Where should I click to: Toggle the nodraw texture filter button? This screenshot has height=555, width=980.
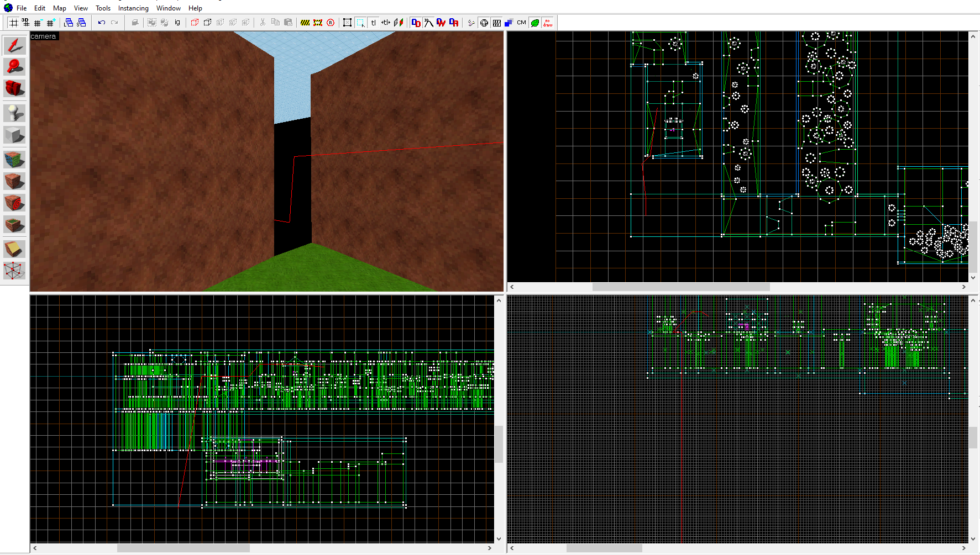(548, 23)
